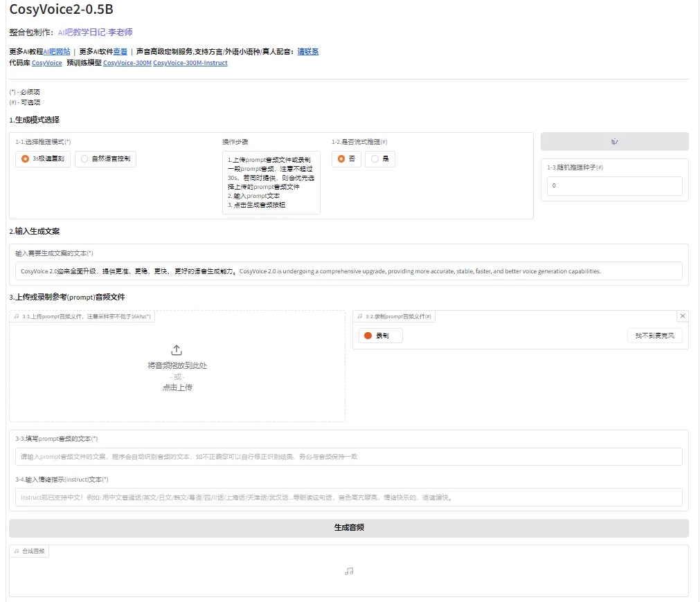
Task: Click the dice icon to randomize seed
Action: tap(615, 141)
